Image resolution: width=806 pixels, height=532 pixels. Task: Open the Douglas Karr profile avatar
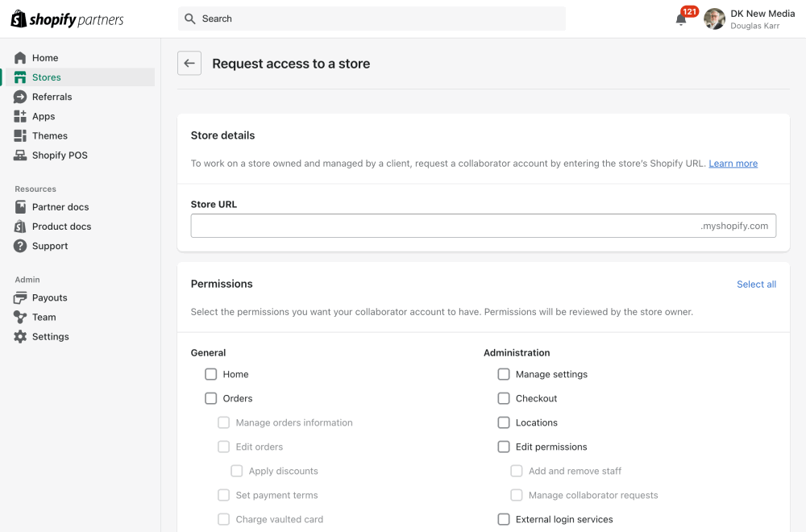(714, 19)
